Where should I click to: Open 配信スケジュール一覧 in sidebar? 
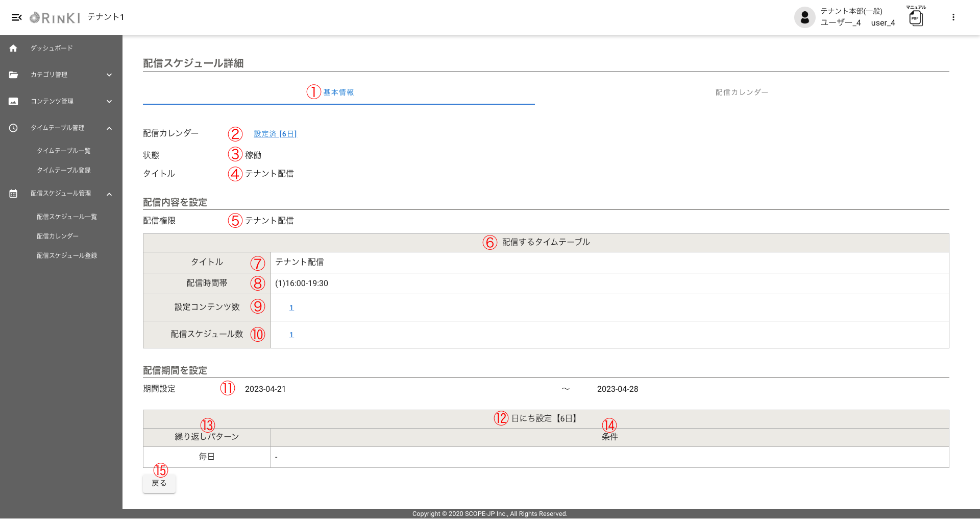(x=66, y=217)
